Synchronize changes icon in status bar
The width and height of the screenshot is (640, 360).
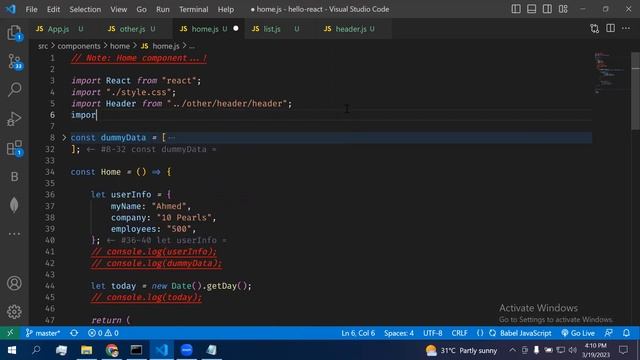click(74, 333)
